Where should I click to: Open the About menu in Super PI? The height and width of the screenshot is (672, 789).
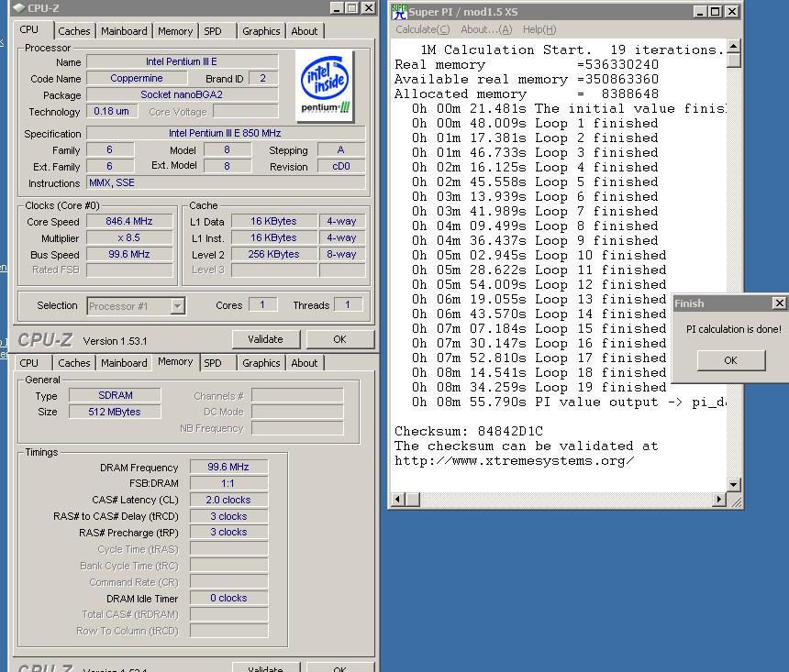[486, 29]
